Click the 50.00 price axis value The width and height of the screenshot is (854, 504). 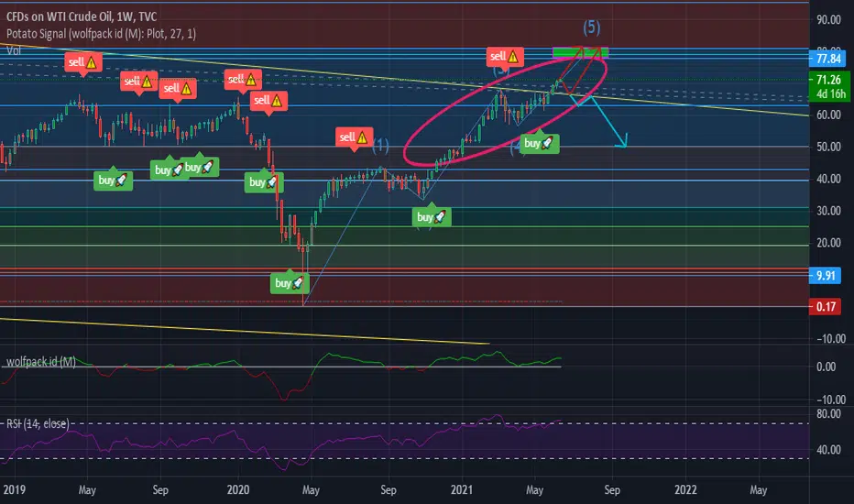click(x=828, y=148)
